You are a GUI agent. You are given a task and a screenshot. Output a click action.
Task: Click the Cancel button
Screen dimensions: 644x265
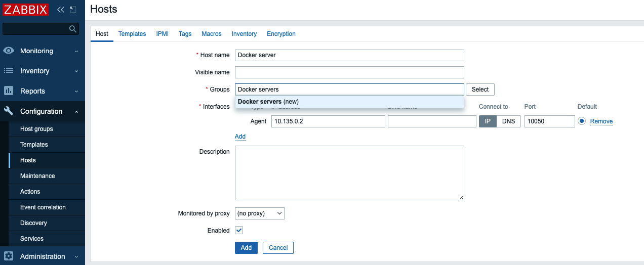pos(278,248)
